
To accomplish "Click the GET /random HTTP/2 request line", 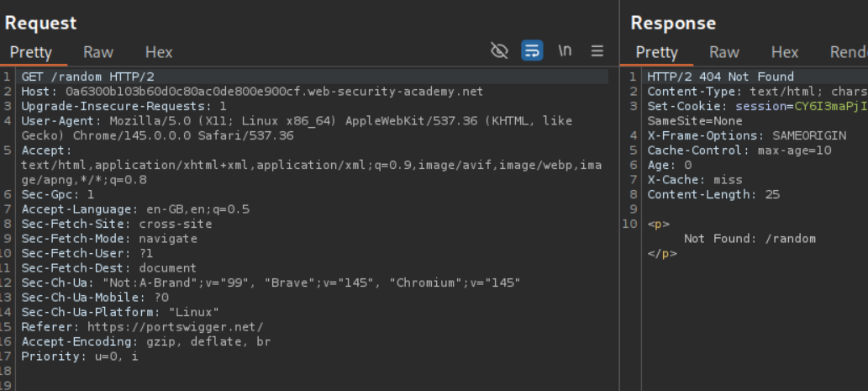I will [x=87, y=77].
